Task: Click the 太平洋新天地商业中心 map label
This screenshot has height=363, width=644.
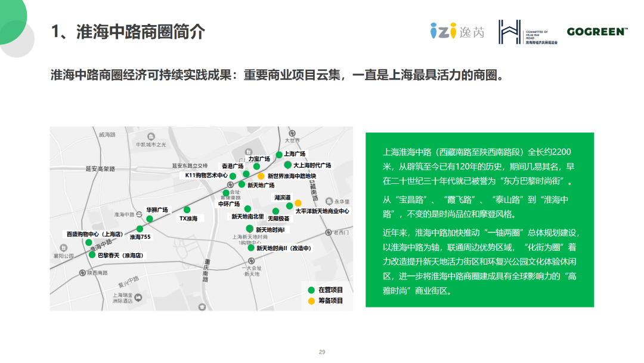Action: coord(323,211)
